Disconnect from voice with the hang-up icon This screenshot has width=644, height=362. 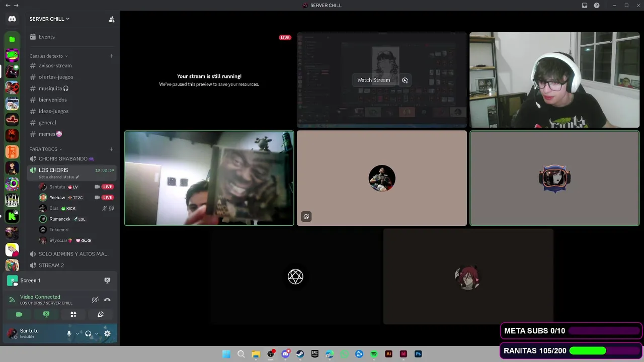(x=107, y=300)
